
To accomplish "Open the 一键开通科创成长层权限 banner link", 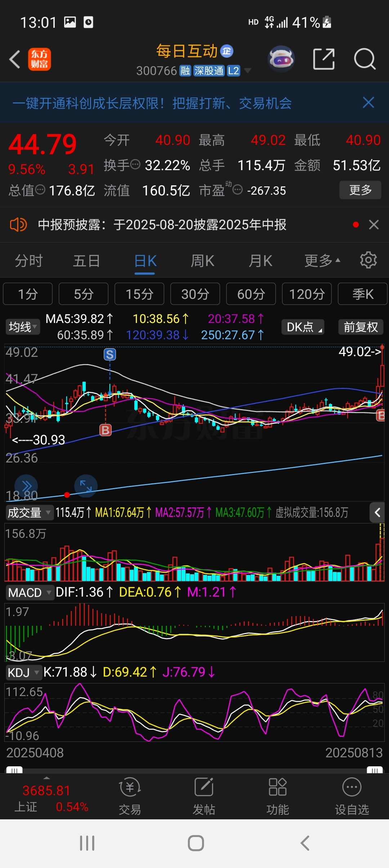I will click(152, 103).
